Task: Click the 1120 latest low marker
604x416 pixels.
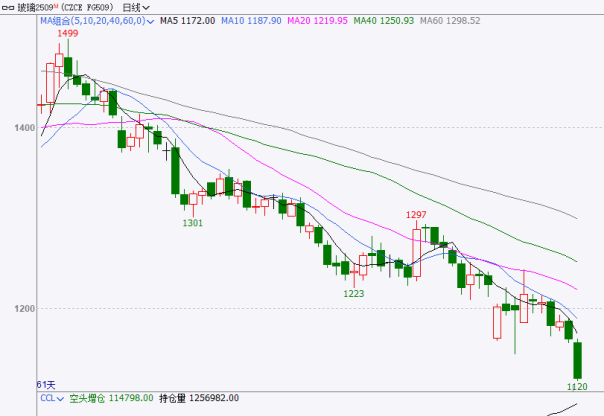Action: point(577,386)
